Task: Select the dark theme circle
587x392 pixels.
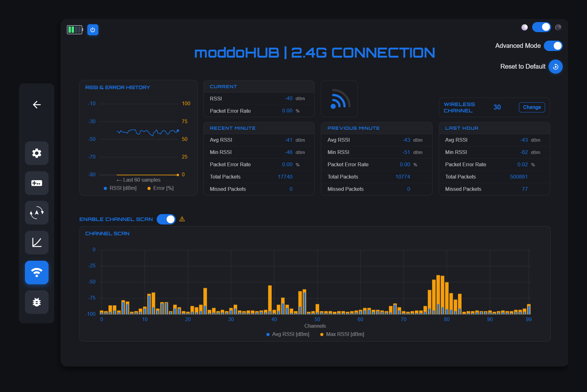Action: pyautogui.click(x=558, y=27)
